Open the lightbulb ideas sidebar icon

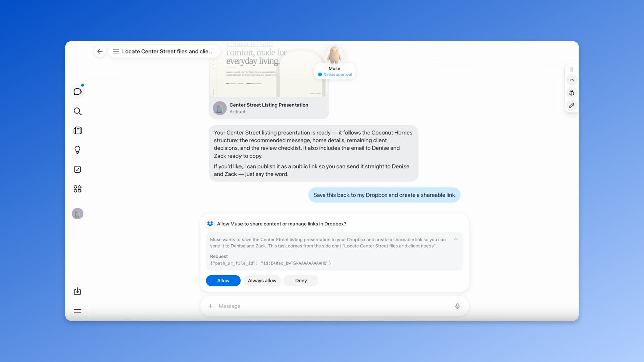(77, 150)
